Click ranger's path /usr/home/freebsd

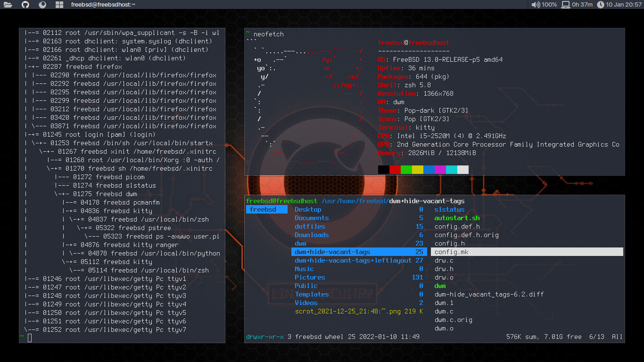coord(355,201)
